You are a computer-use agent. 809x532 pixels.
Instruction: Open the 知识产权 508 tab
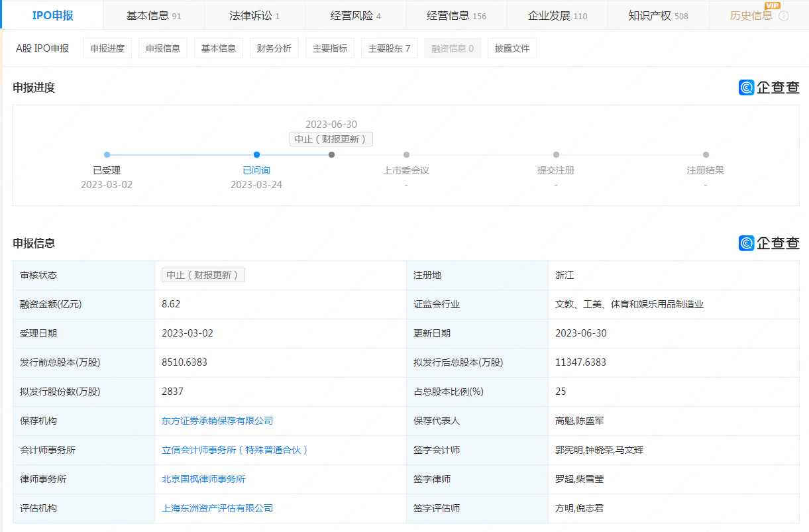point(658,15)
